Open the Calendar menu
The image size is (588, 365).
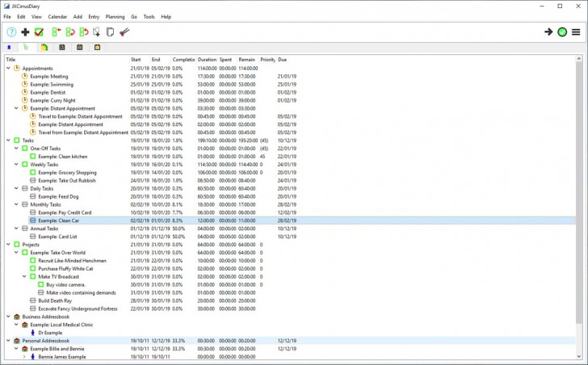click(57, 16)
